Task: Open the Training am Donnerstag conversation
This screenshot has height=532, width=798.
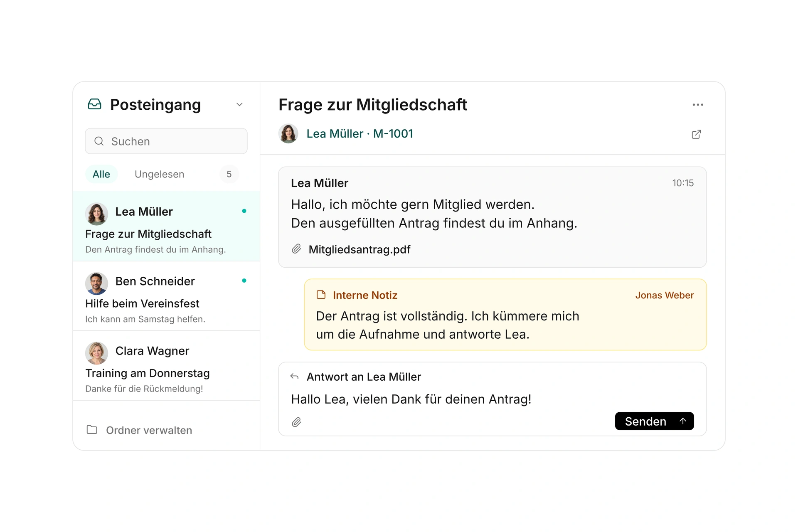Action: pyautogui.click(x=166, y=366)
